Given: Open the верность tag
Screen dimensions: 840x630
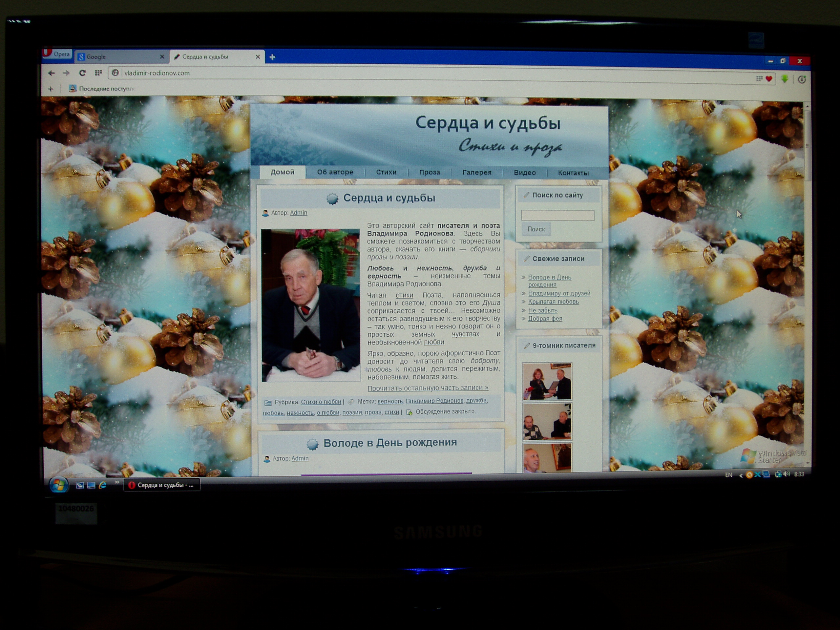Looking at the screenshot, I should (x=390, y=401).
